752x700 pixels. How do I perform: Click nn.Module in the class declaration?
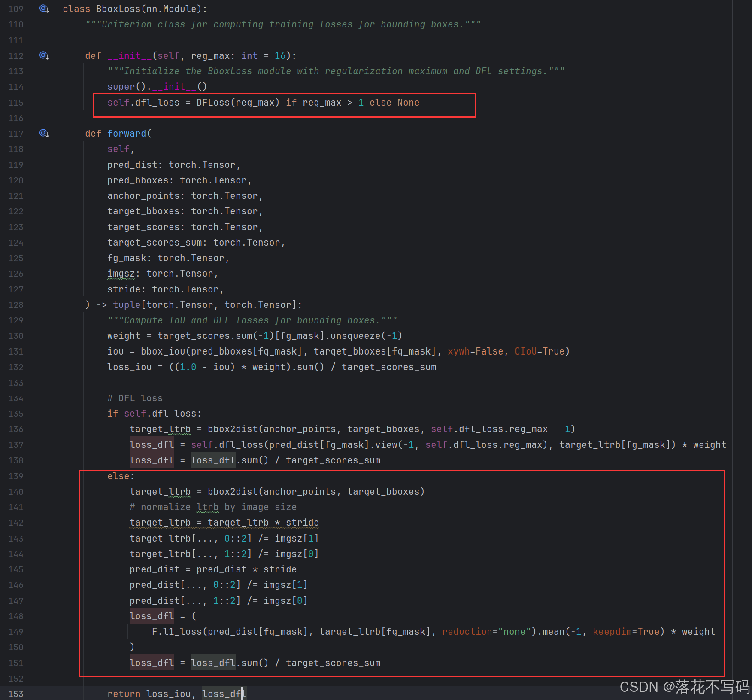[172, 9]
